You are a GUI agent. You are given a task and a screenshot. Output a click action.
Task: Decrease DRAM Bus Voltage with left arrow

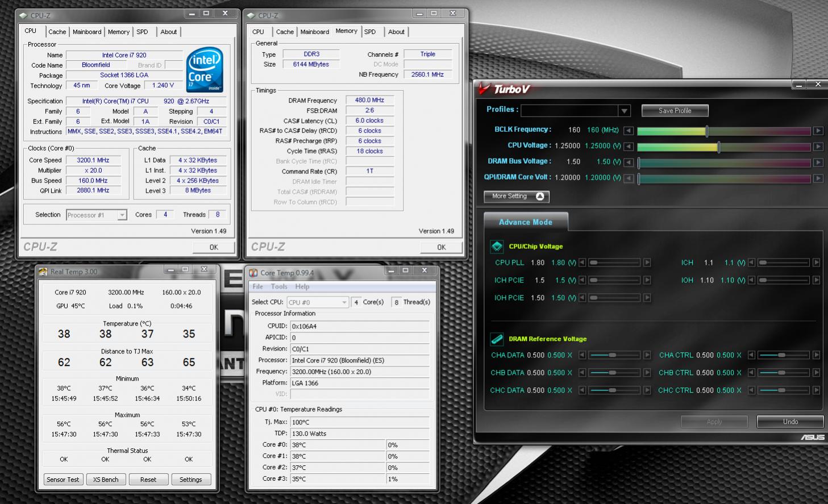pyautogui.click(x=629, y=163)
